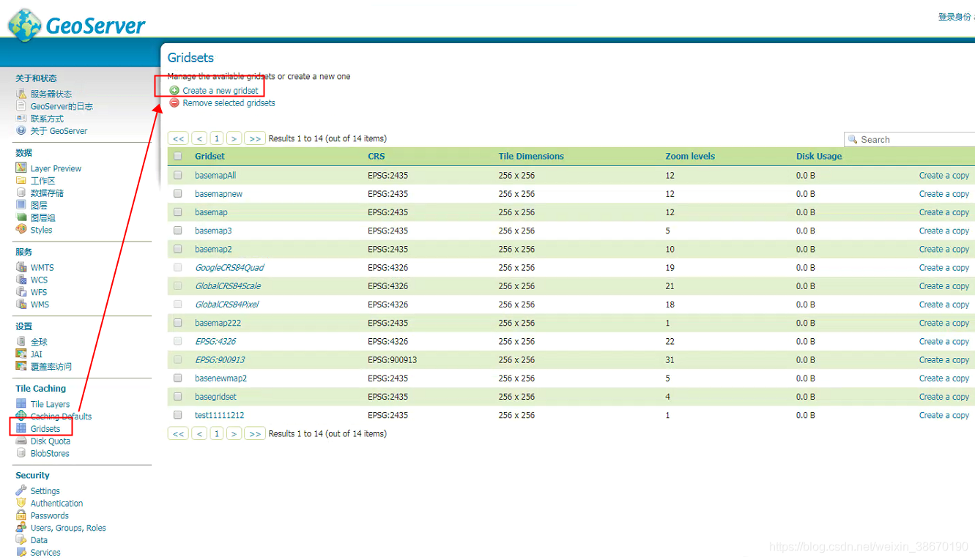Toggle the select-all checkbox in table header

pyautogui.click(x=178, y=156)
